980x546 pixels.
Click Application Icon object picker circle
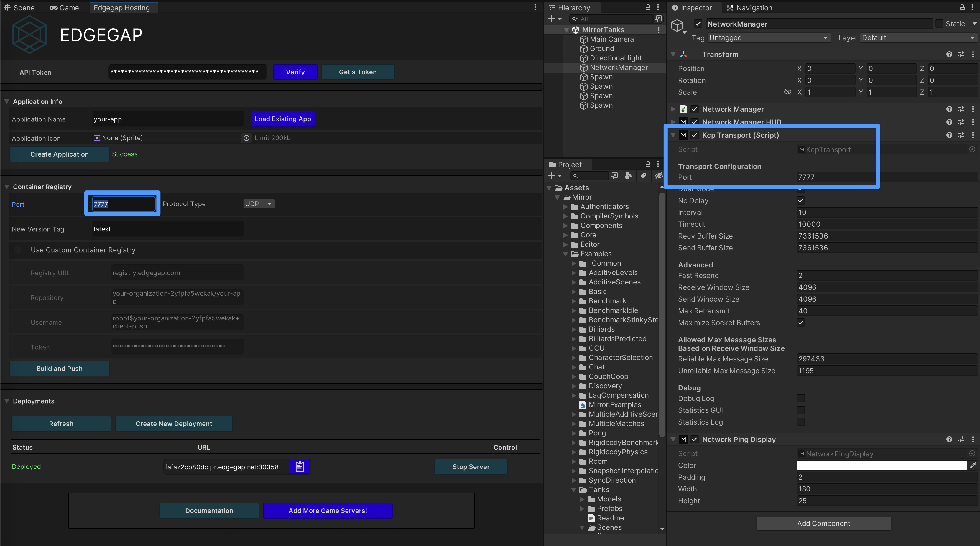[x=246, y=138]
